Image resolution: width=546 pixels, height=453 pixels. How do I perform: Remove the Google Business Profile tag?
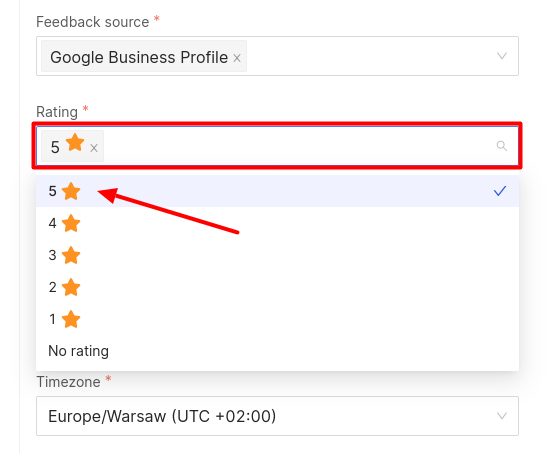coord(237,58)
